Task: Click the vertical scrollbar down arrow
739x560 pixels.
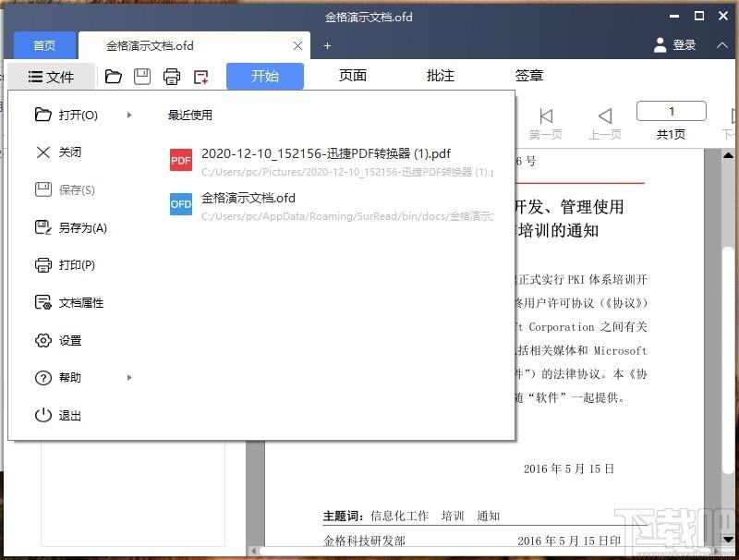Action: pos(728,539)
